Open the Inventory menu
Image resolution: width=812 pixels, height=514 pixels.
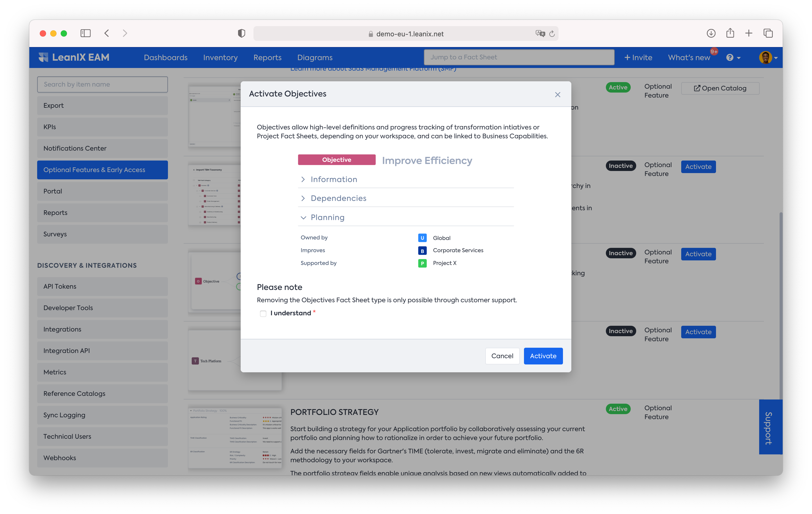pyautogui.click(x=220, y=57)
